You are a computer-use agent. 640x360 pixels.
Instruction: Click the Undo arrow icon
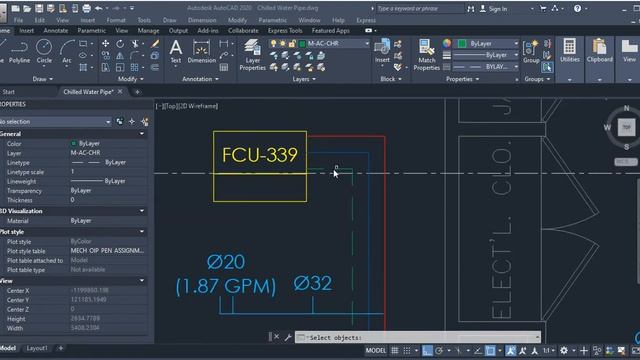coord(98,8)
